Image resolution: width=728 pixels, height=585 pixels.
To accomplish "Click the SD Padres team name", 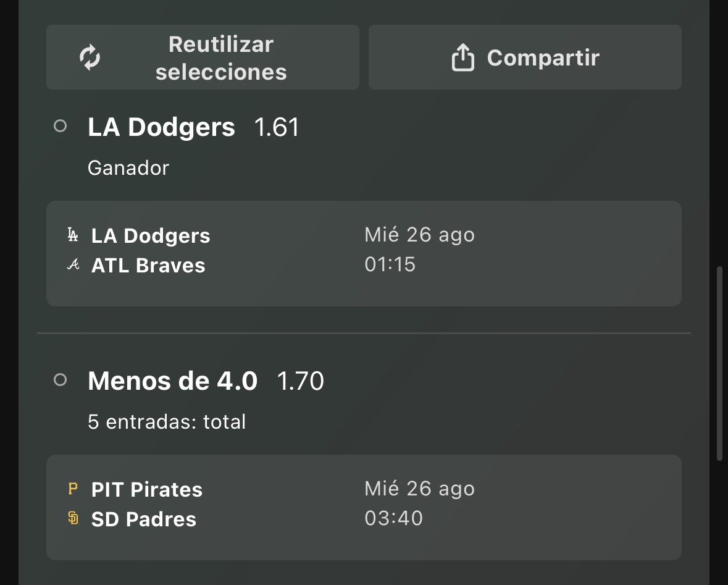I will point(144,519).
